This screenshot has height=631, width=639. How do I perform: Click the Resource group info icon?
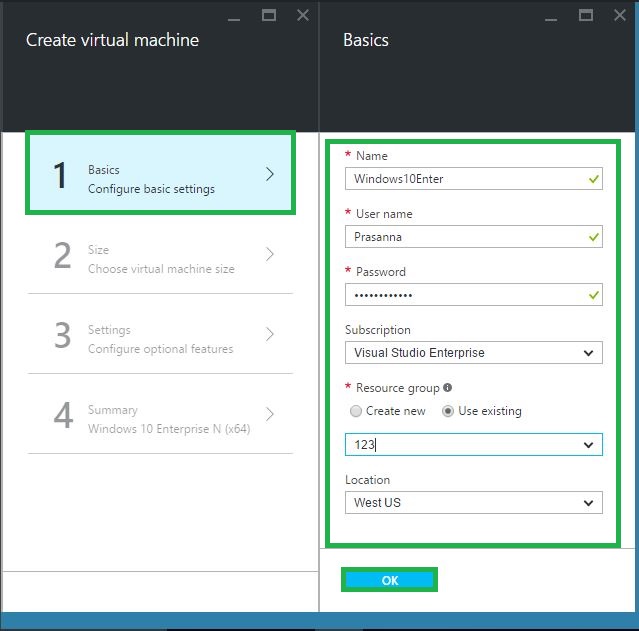[x=447, y=387]
